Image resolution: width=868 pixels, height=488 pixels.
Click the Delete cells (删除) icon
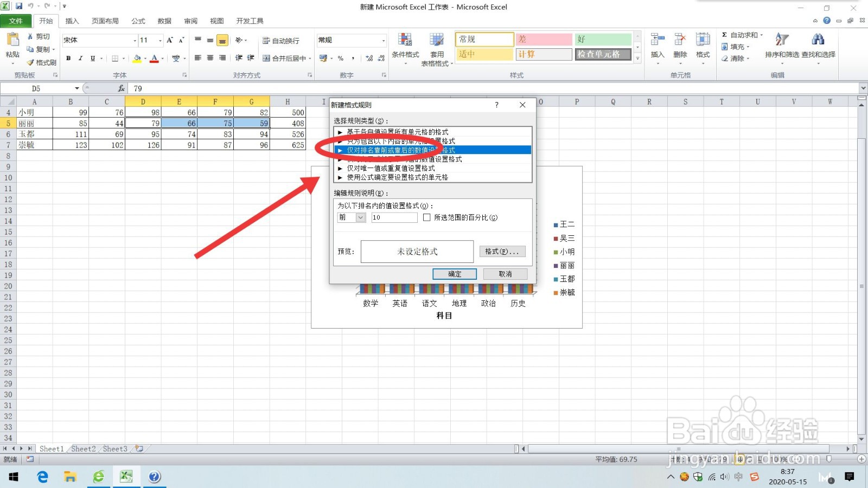680,40
